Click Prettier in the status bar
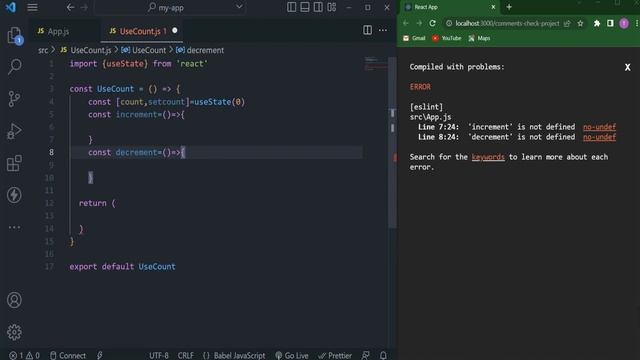The height and width of the screenshot is (360, 640). (x=335, y=356)
